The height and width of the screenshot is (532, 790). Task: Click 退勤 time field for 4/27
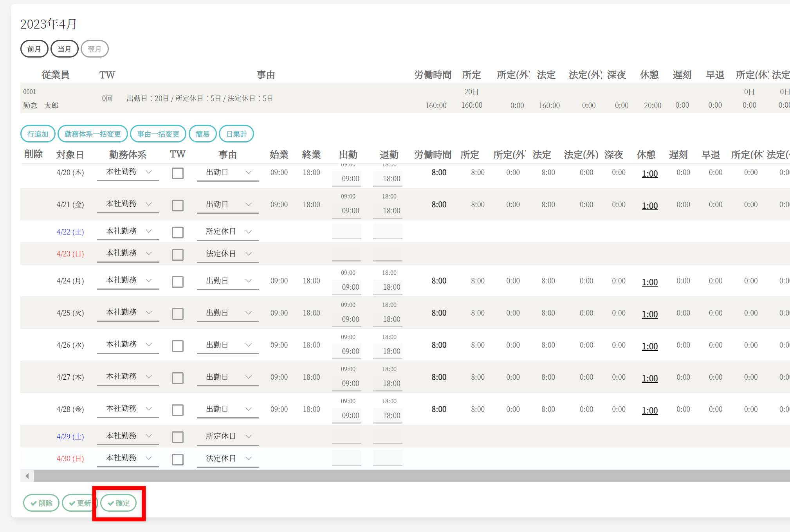388,383
